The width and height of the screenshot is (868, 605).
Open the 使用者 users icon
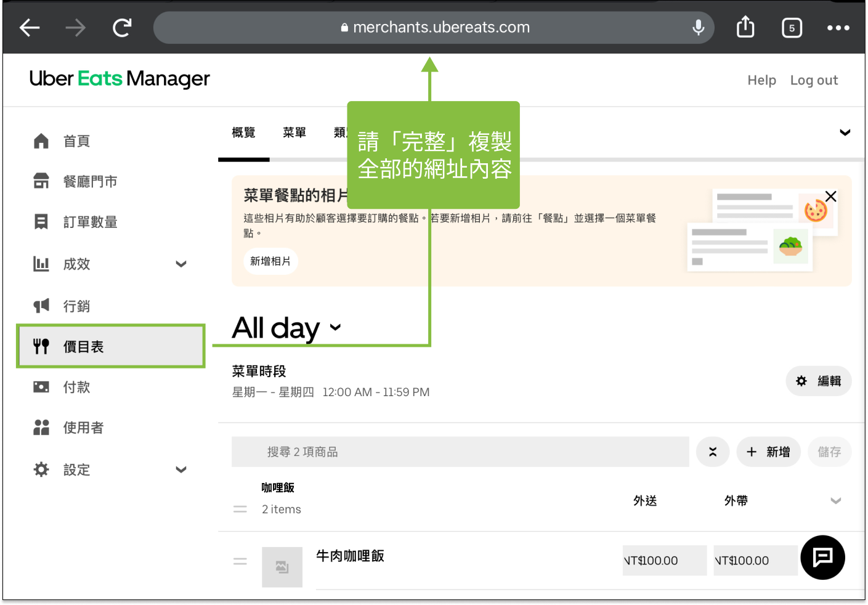[x=41, y=428]
